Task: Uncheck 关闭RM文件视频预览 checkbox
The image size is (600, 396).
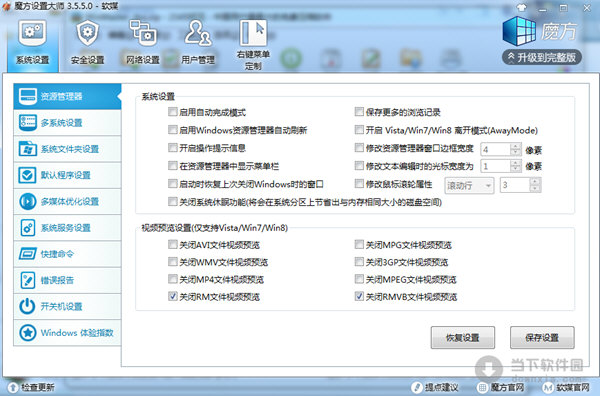Action: click(173, 296)
